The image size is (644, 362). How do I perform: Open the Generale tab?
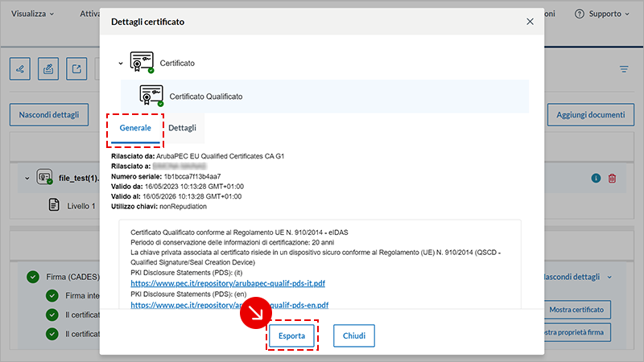(135, 128)
